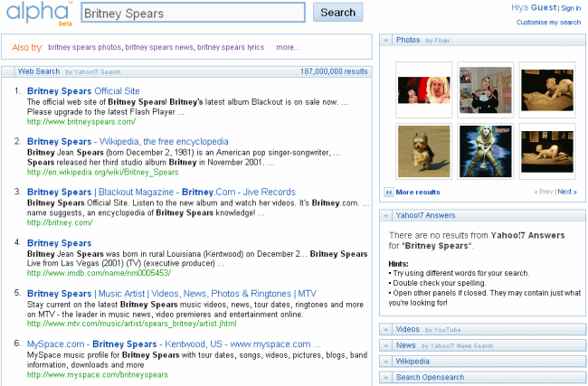The image size is (588, 386).
Task: Try the britney spears lyrics suggestion
Action: click(x=231, y=47)
